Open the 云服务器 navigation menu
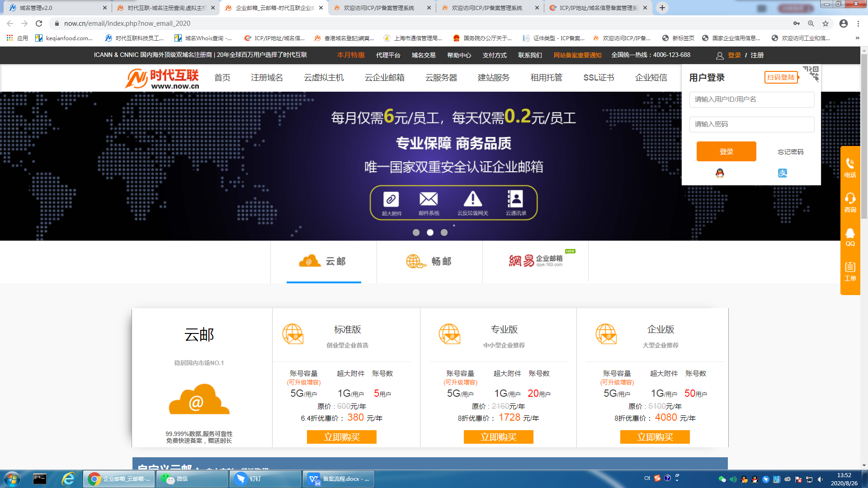Viewport: 868px width, 488px height. 441,78
